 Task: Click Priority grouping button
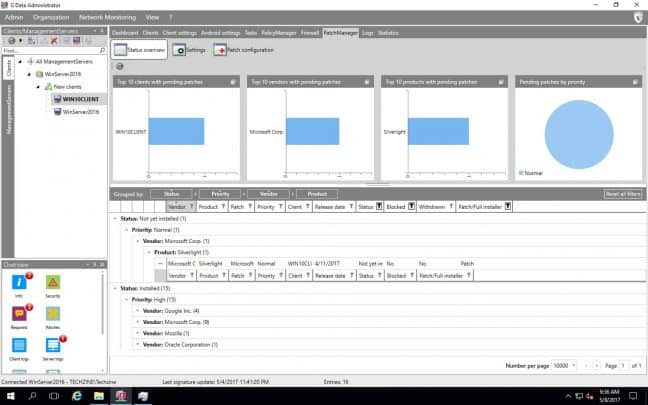coord(220,194)
